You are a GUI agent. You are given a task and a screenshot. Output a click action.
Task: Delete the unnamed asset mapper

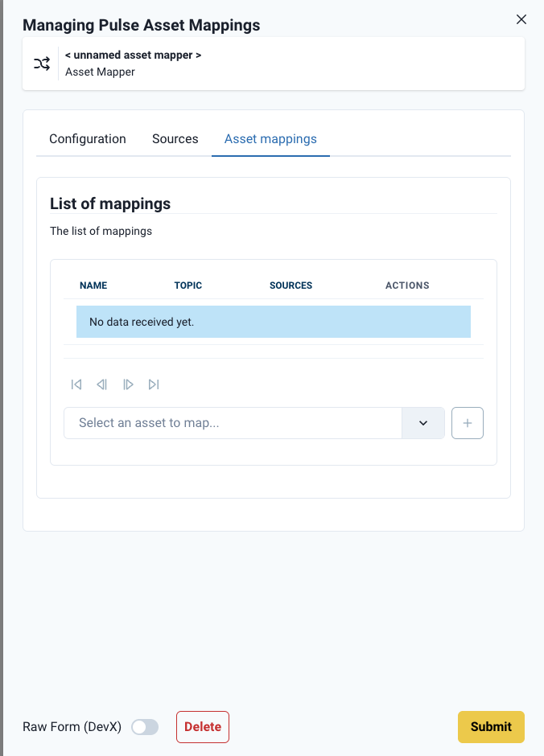pos(202,726)
